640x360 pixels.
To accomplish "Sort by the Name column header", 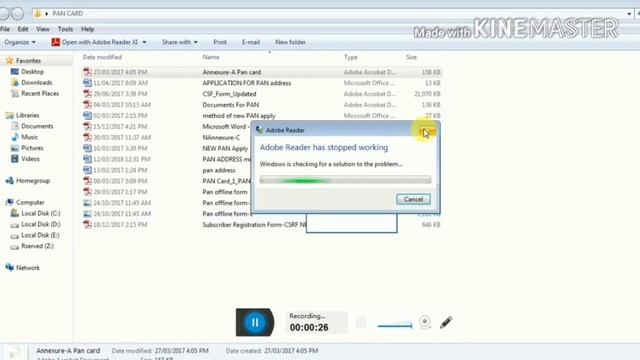I will pyautogui.click(x=211, y=57).
